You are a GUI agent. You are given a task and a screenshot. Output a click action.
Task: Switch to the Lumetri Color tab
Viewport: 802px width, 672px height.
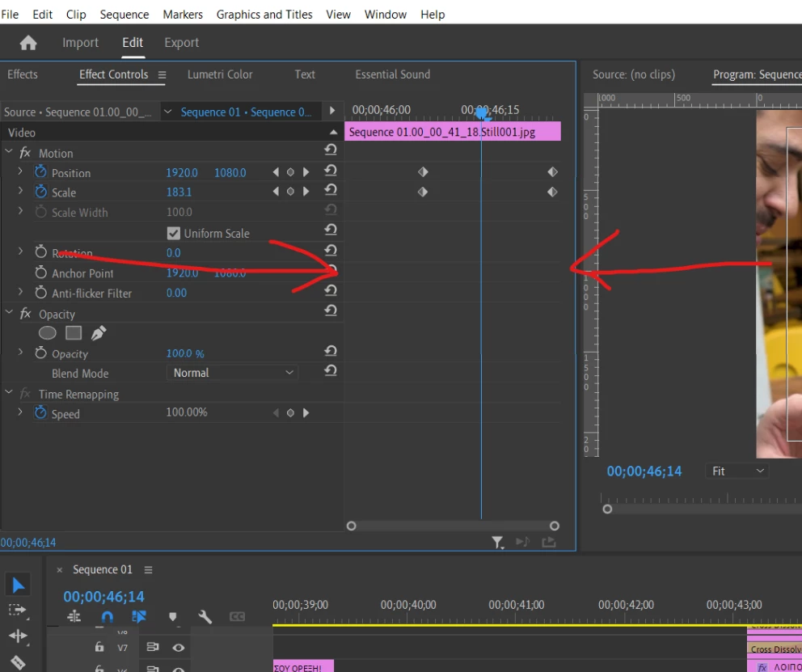220,74
